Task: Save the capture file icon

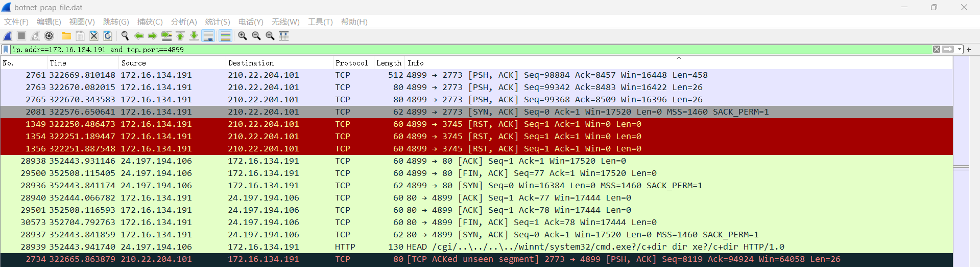Action: pos(80,36)
